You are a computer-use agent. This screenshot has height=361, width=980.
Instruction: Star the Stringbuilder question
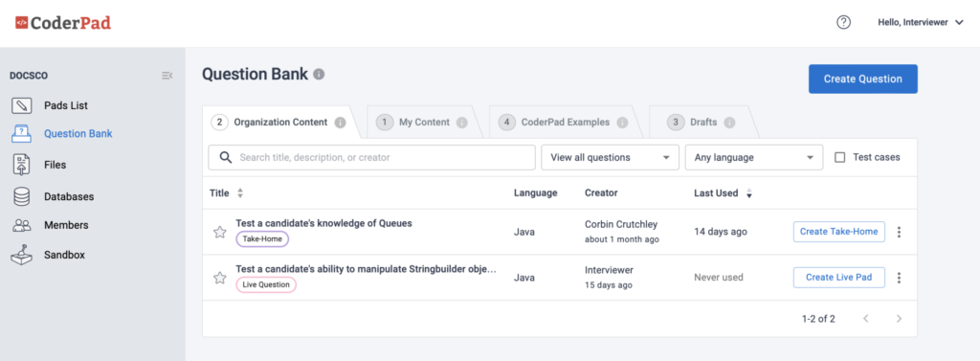coord(220,278)
